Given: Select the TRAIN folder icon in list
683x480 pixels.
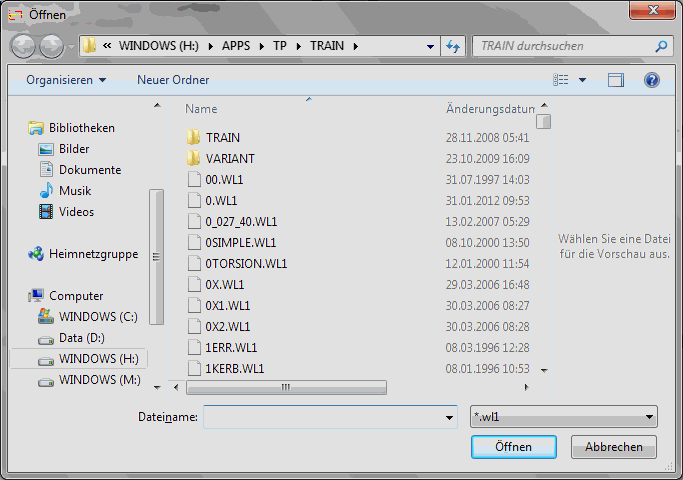Looking at the screenshot, I should (x=194, y=137).
